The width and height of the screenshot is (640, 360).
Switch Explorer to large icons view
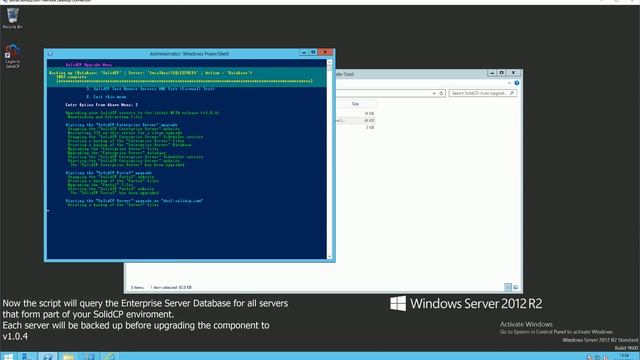tap(516, 287)
